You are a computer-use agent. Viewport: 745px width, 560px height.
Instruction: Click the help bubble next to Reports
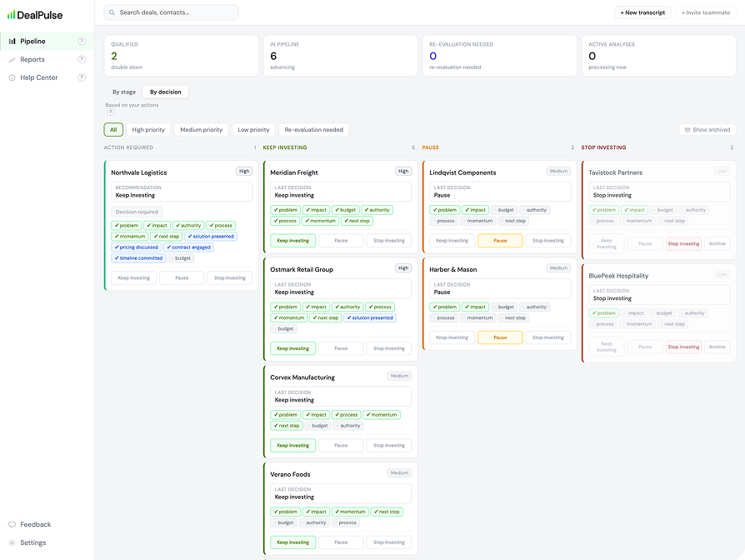[82, 59]
